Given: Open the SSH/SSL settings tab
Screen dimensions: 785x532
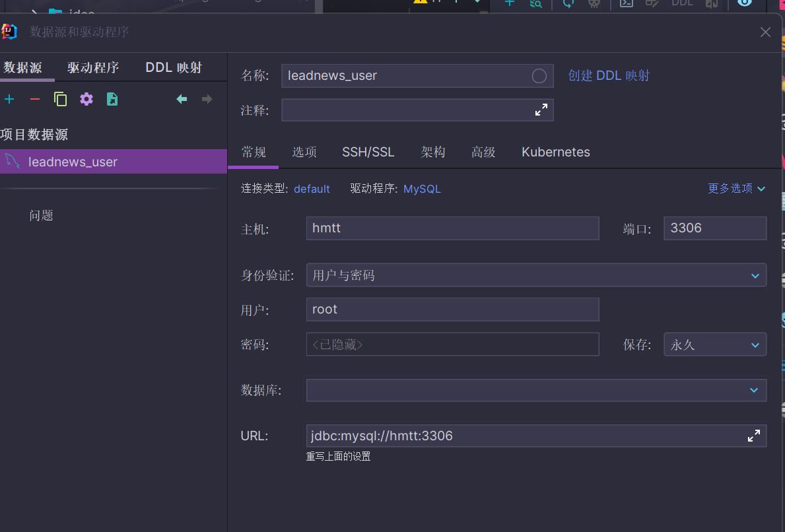Looking at the screenshot, I should point(368,152).
